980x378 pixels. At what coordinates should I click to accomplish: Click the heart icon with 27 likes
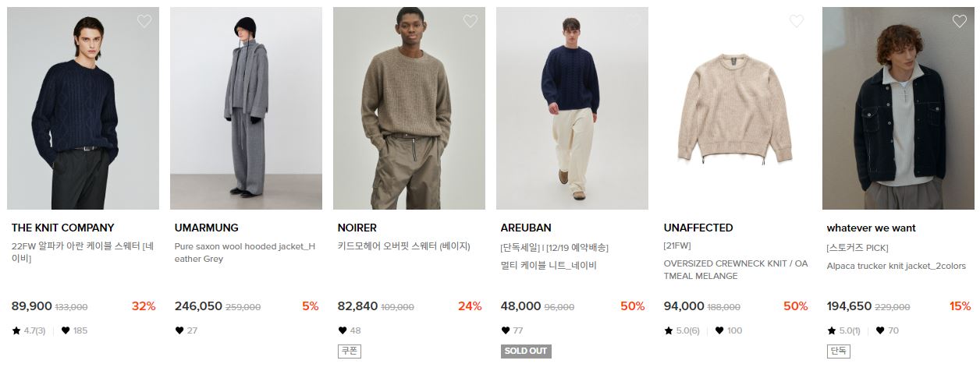(x=179, y=330)
